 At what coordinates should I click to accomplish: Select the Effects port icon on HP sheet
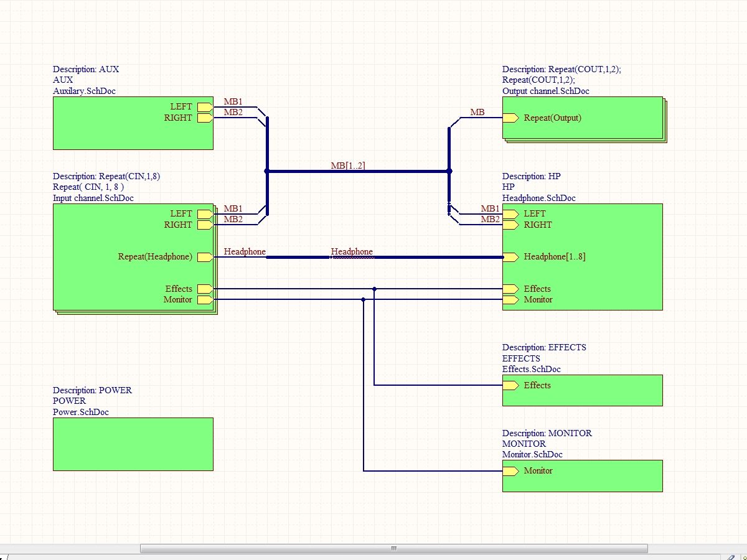click(510, 289)
